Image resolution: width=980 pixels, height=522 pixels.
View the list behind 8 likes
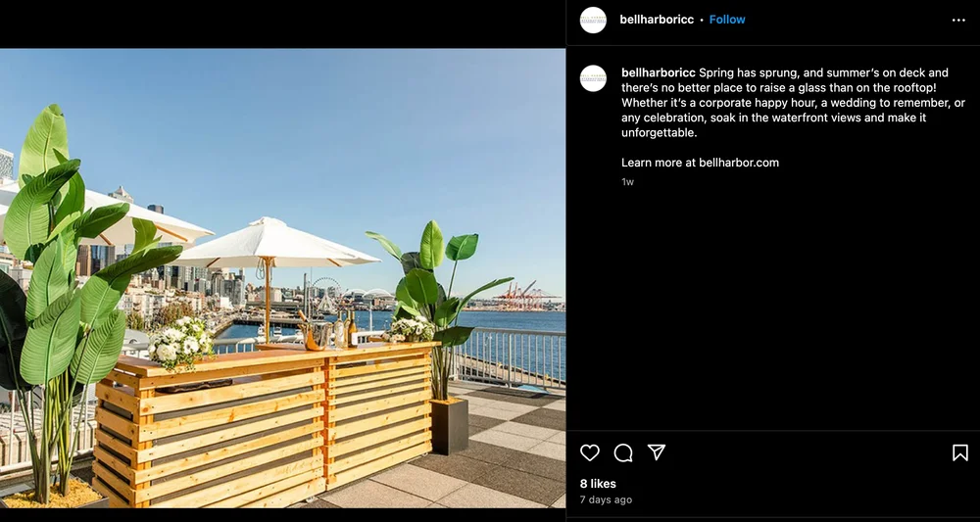pyautogui.click(x=598, y=483)
